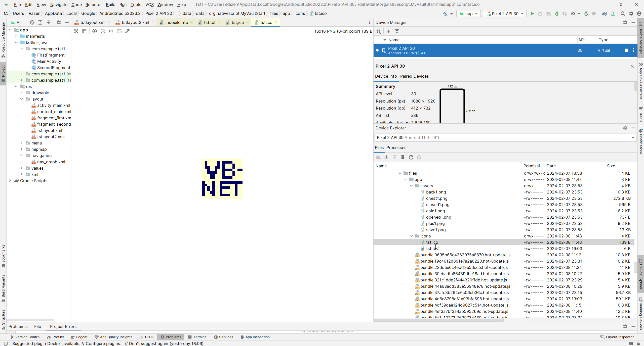Zoom out of the image

coord(103,31)
